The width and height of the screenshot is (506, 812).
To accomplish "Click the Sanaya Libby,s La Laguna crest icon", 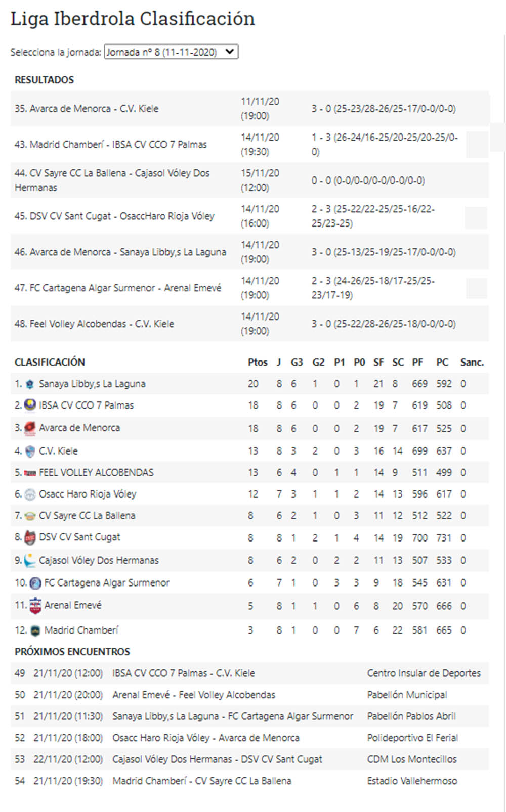I will (x=30, y=383).
